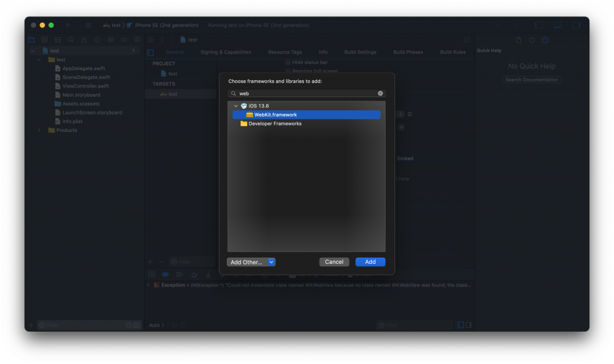
Task: Open the Add Other dropdown arrow
Action: point(272,262)
